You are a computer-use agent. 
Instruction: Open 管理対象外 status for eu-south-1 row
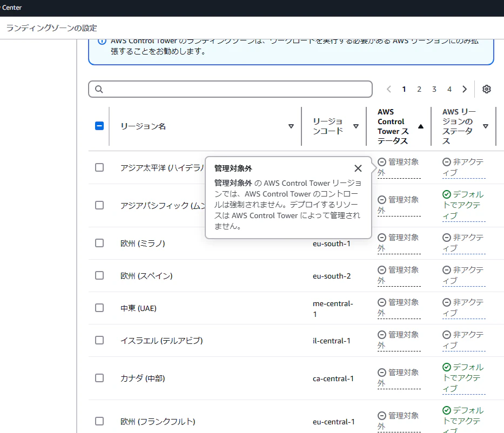[x=399, y=243]
